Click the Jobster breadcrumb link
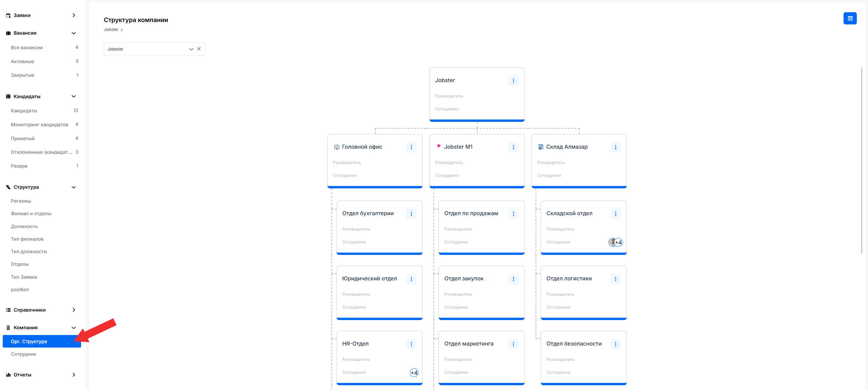The image size is (868, 390). click(x=111, y=30)
